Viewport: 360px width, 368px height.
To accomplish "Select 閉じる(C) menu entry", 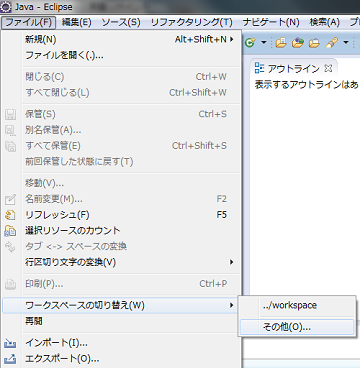I will tap(121, 77).
